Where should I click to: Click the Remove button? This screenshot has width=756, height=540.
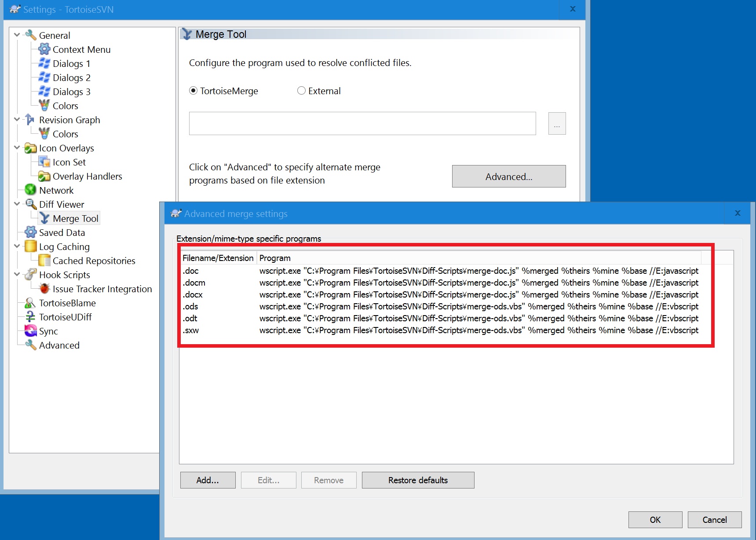click(x=329, y=480)
